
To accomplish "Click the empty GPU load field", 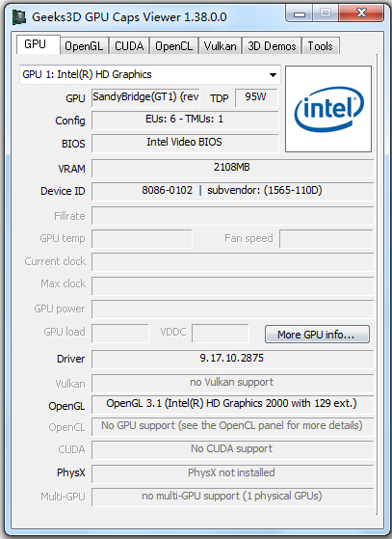I will tap(120, 333).
